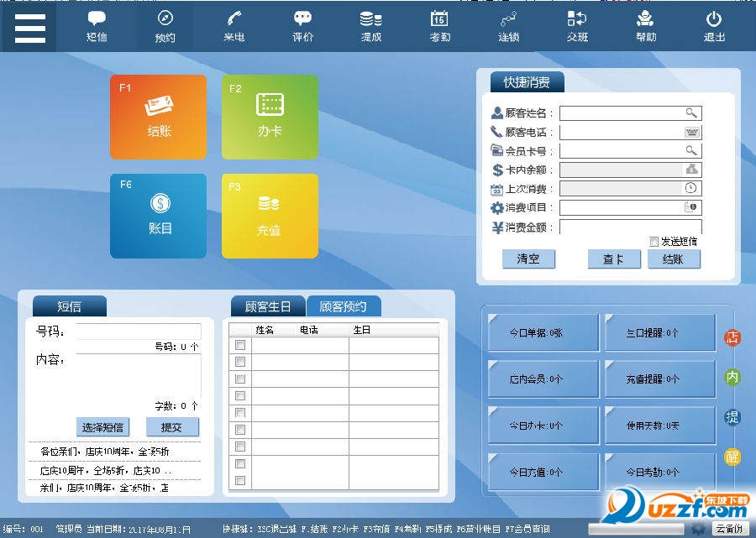
Task: Open keyboard picker in 顾客电话 field
Action: tap(691, 132)
